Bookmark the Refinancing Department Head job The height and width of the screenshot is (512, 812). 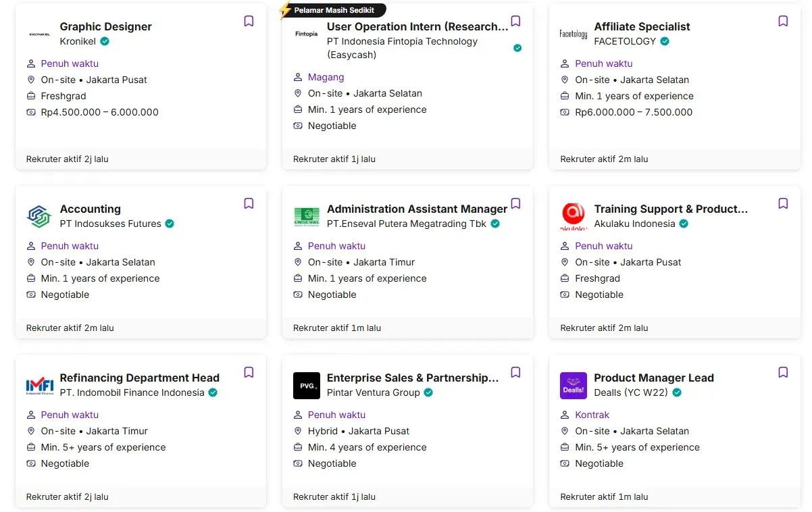point(249,373)
